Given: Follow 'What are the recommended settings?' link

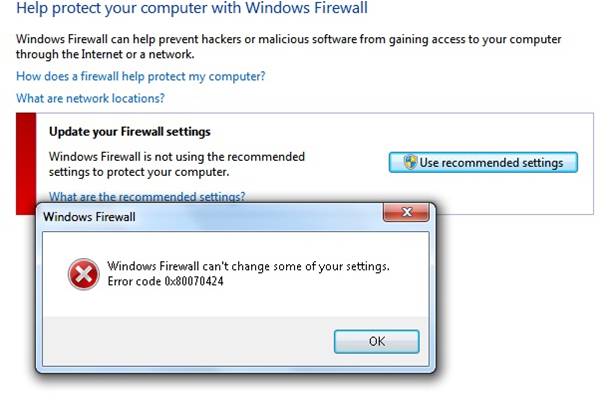Looking at the screenshot, I should click(x=147, y=196).
